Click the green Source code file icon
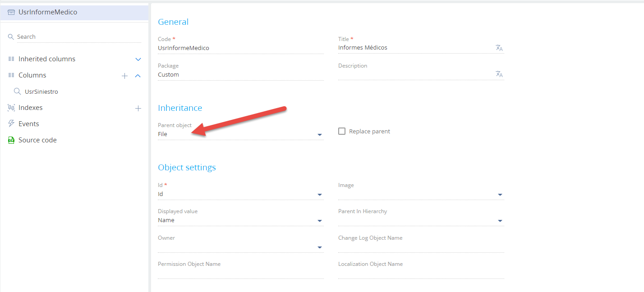 (x=11, y=140)
